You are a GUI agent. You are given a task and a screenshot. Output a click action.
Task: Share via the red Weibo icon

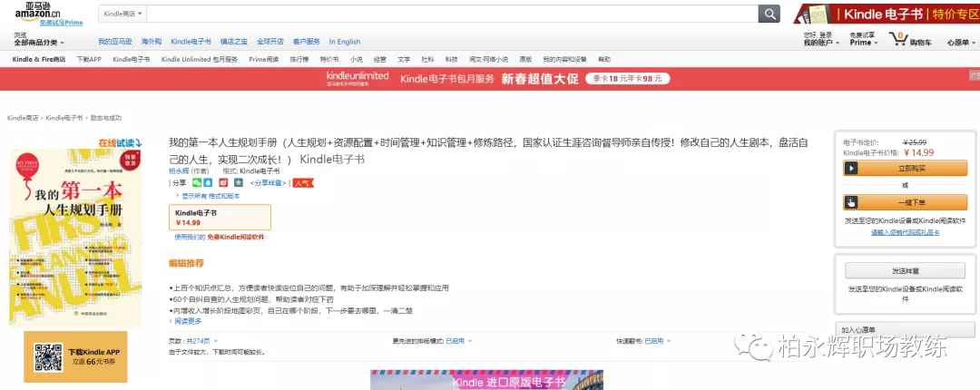[223, 182]
